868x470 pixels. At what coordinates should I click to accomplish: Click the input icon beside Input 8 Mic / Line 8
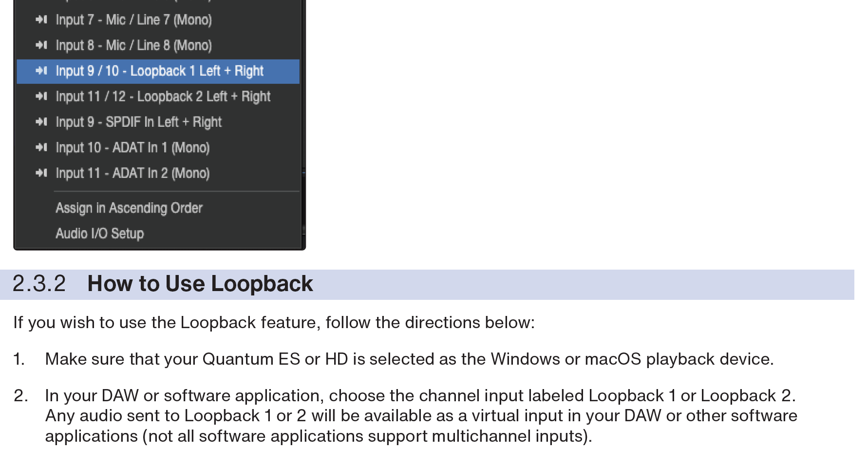point(41,45)
